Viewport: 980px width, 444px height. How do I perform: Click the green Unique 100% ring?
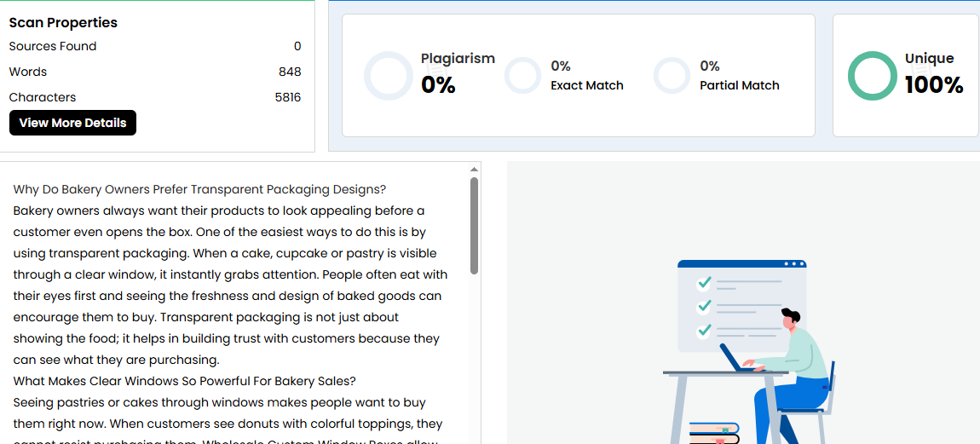[x=872, y=76]
